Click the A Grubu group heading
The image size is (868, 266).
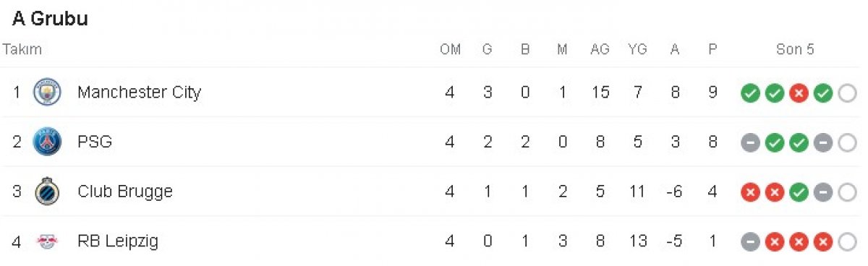[x=50, y=19]
